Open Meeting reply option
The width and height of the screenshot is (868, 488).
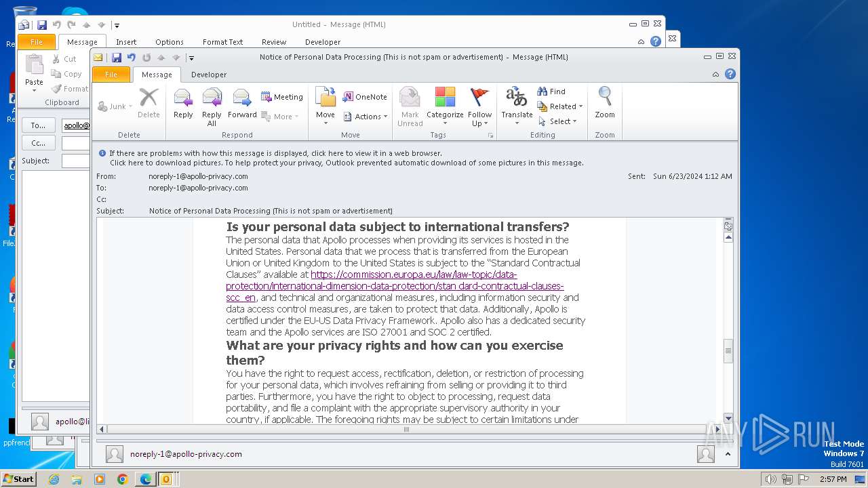[x=281, y=97]
